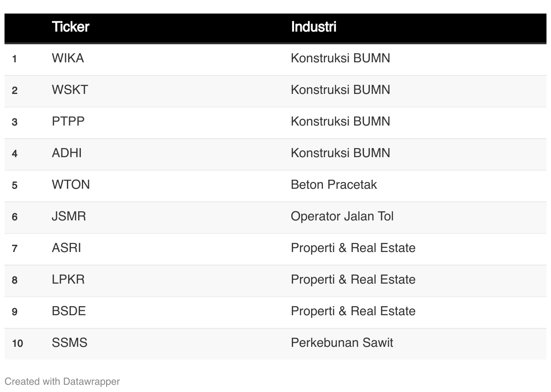Select the WTON ticker cell
Screen dimensions: 551x392
[70, 185]
